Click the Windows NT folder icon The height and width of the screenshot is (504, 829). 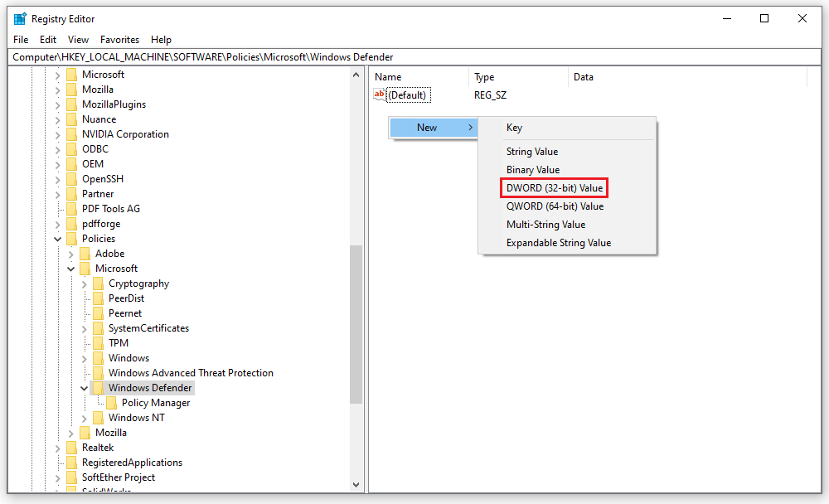pos(99,418)
